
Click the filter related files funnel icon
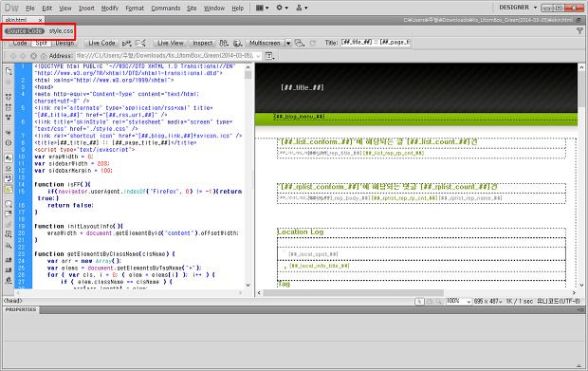pyautogui.click(x=579, y=31)
